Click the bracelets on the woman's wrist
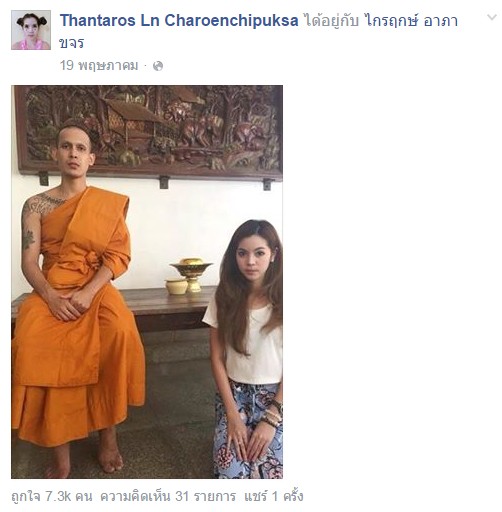Screen dimensions: 502x512 [271, 415]
